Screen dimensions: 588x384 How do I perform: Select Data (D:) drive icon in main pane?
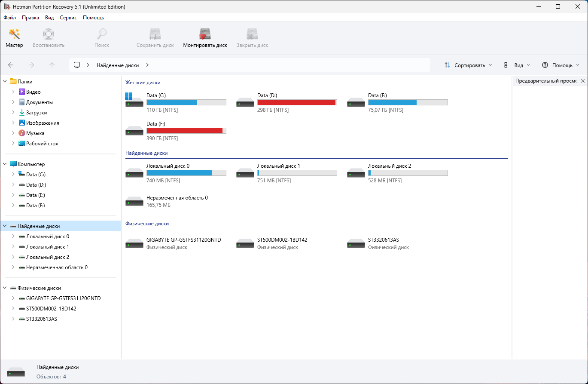coord(245,102)
